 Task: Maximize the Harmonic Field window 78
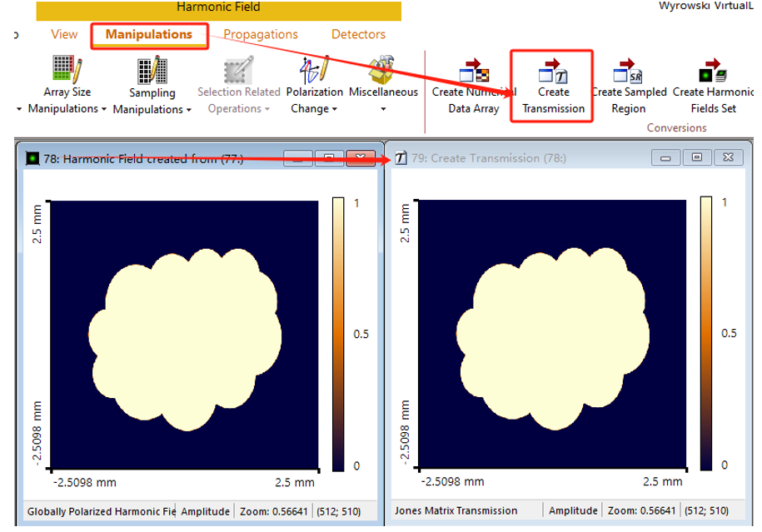329,158
